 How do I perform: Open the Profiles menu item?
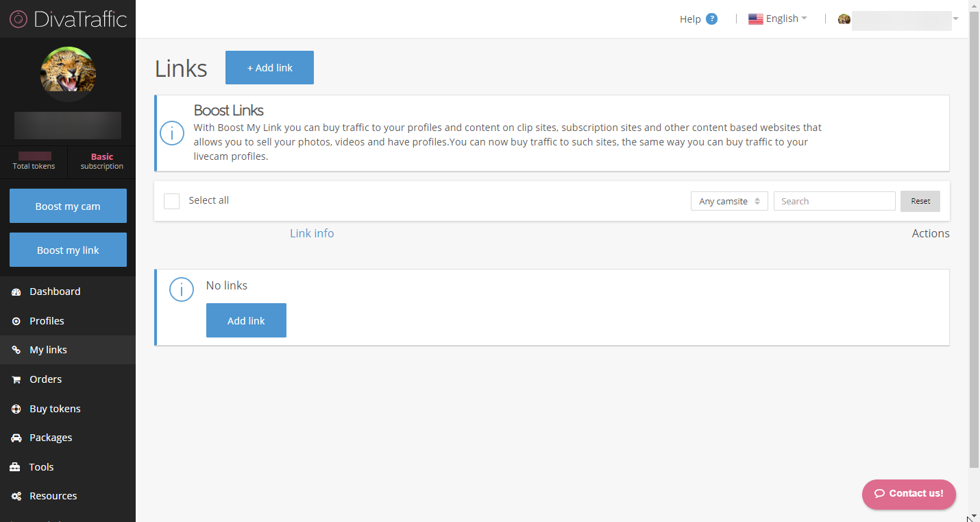(68, 321)
